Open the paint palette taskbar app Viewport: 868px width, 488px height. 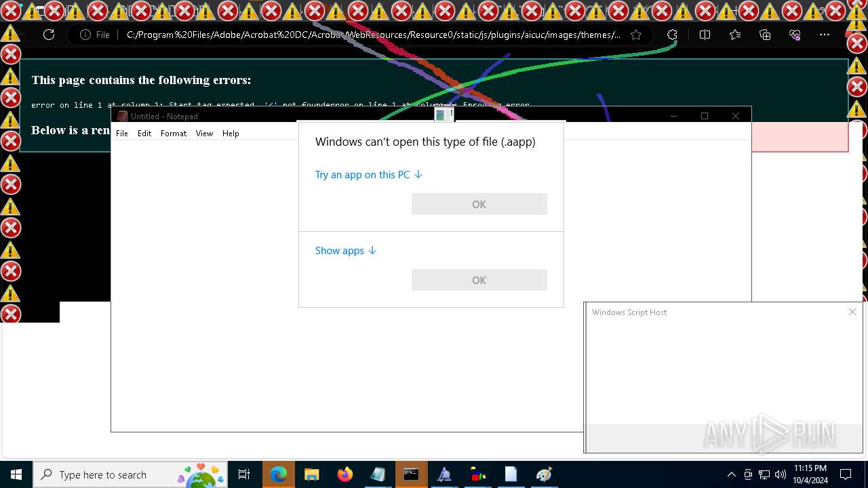(x=544, y=474)
